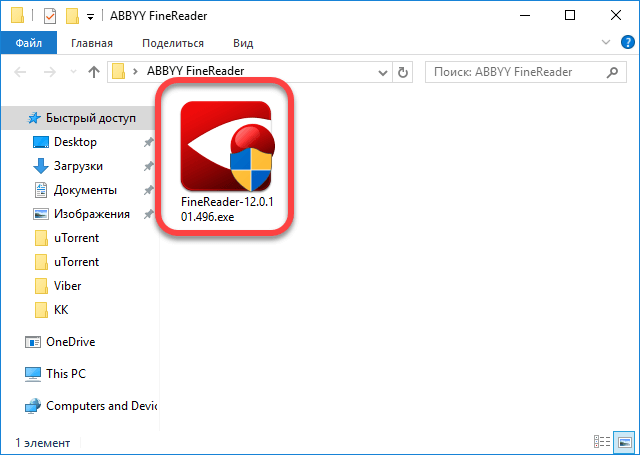The image size is (640, 455).
Task: Click the This PC computer icon
Action: point(33,374)
